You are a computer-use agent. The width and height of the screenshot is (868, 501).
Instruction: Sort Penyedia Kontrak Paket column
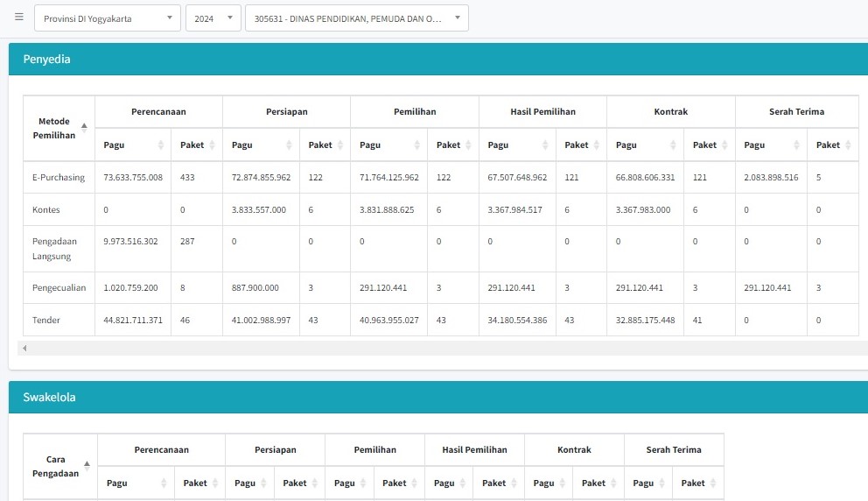709,145
